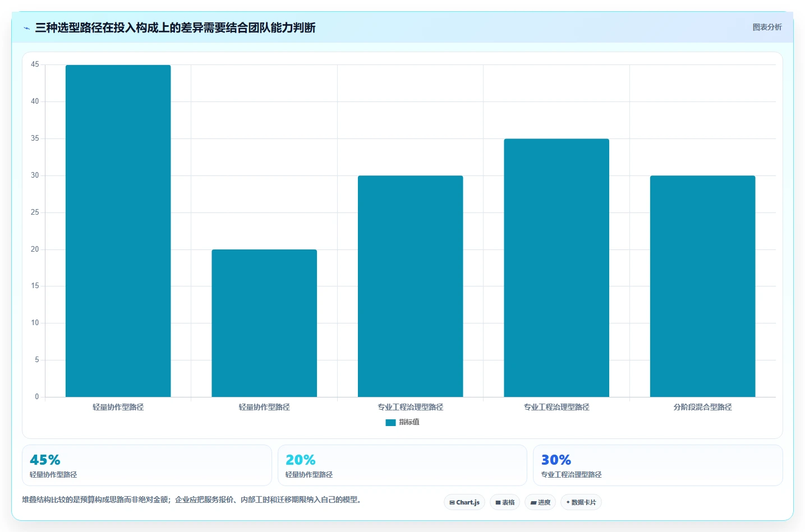This screenshot has width=805, height=532.
Task: Click the 数据卡片 chip
Action: coord(581,502)
